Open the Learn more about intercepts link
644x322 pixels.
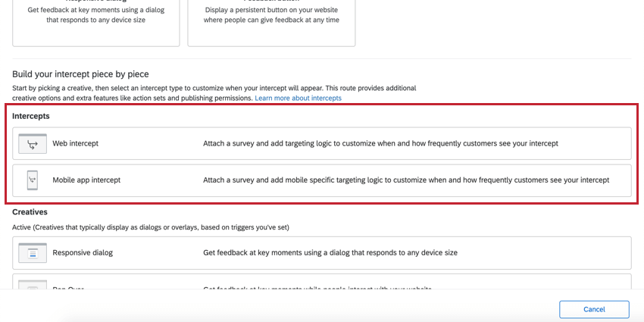pyautogui.click(x=299, y=98)
